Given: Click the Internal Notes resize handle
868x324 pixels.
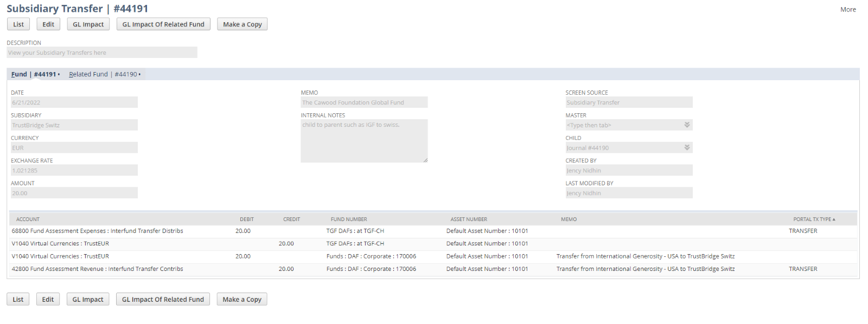Looking at the screenshot, I should (425, 160).
